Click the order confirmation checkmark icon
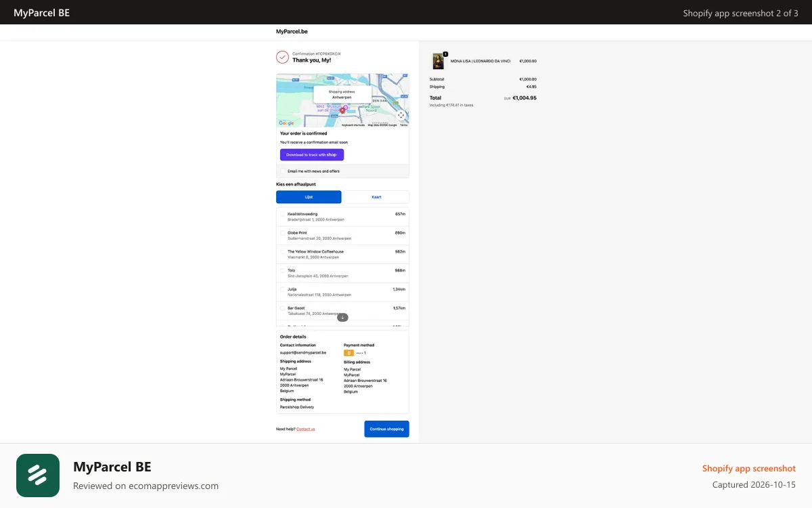812x508 pixels. 283,57
